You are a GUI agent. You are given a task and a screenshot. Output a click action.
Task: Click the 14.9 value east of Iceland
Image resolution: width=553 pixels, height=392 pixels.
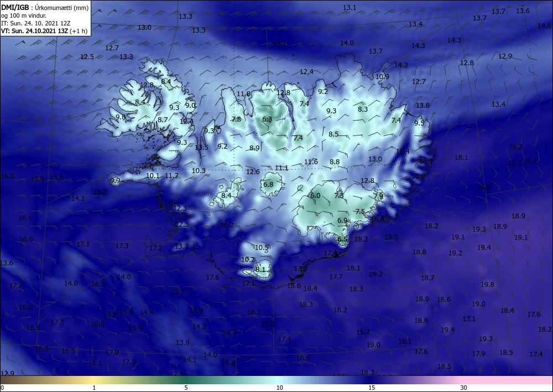[x=483, y=187]
